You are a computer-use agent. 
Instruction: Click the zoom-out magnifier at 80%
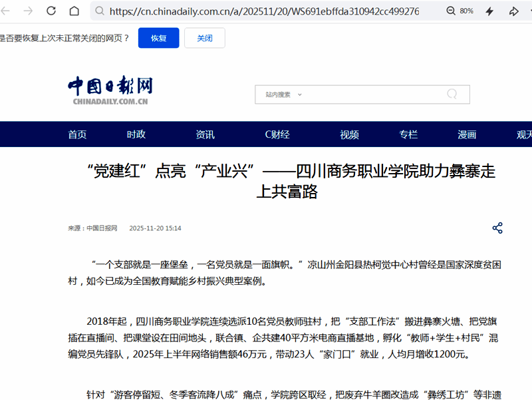coord(451,11)
